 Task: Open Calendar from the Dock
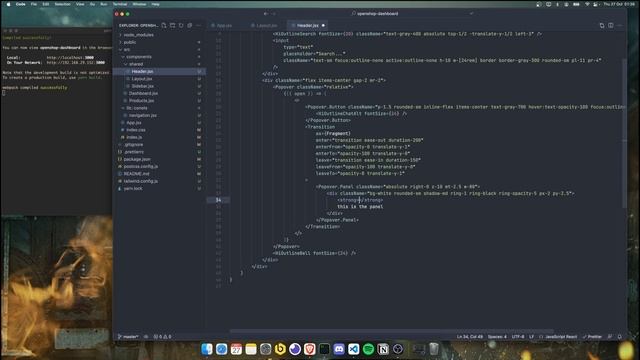pyautogui.click(x=236, y=349)
